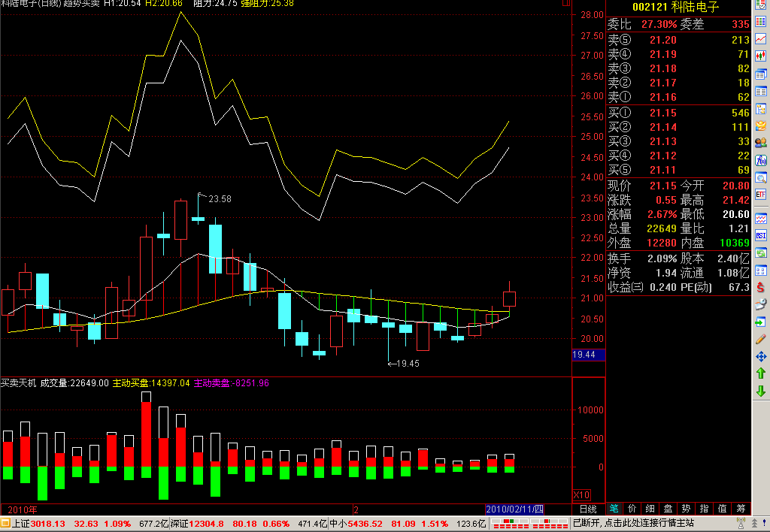Viewport: 770px width, 532px height.
Task: Click the 19.45 low price annotation
Action: (x=408, y=364)
